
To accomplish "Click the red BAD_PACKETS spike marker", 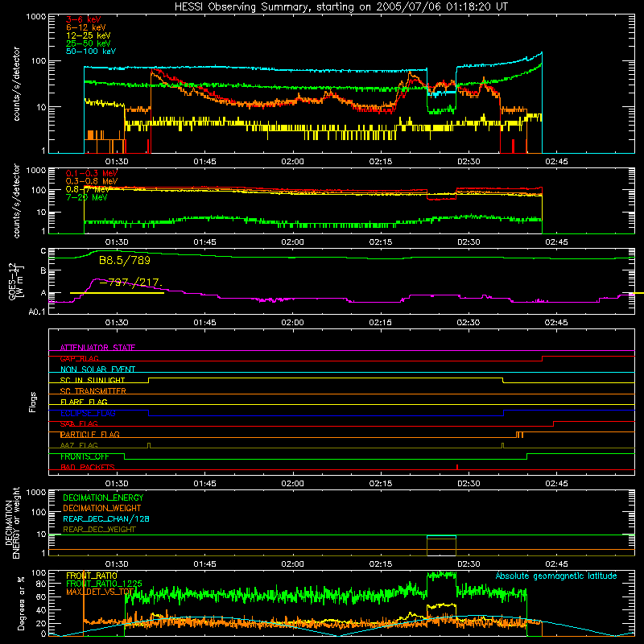I will tap(457, 467).
